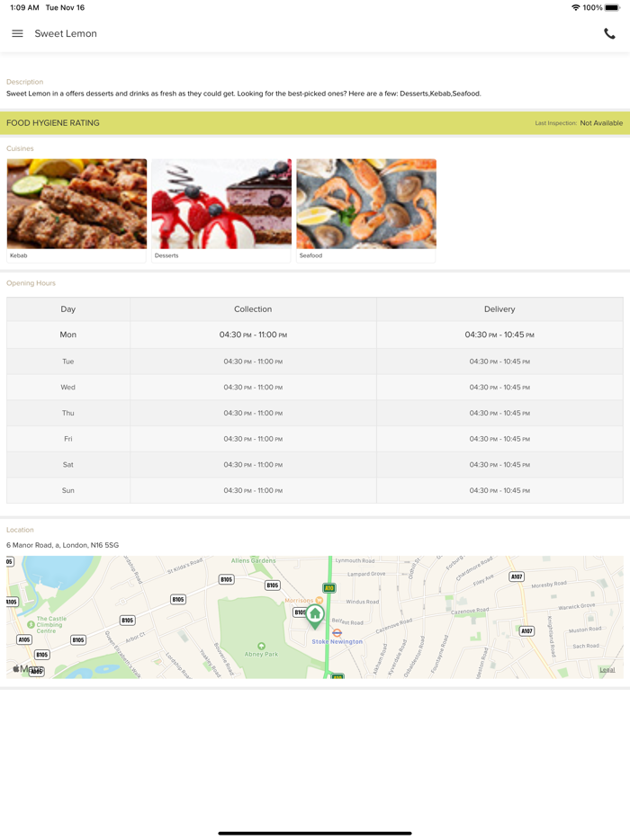The width and height of the screenshot is (630, 840).
Task: Tap the battery status icon
Action: click(x=612, y=7)
